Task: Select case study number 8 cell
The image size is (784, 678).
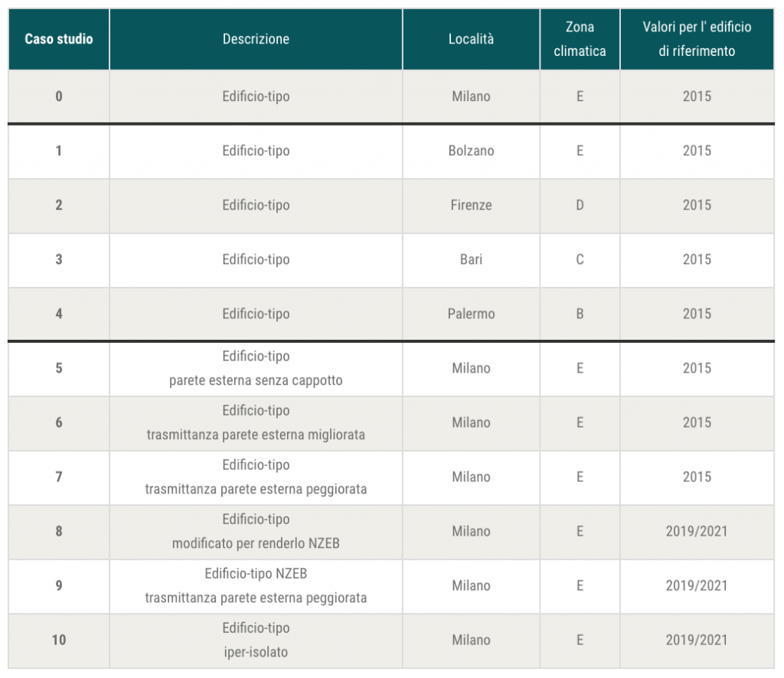Action: (59, 531)
